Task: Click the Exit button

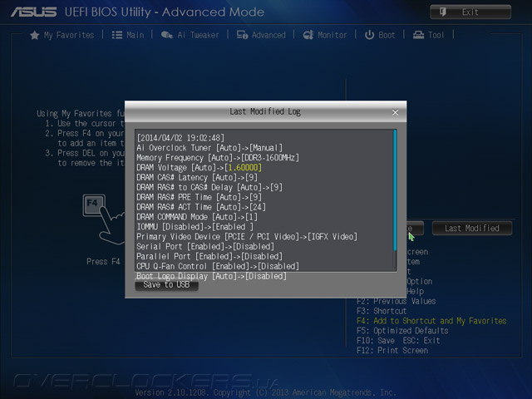Action: point(470,12)
